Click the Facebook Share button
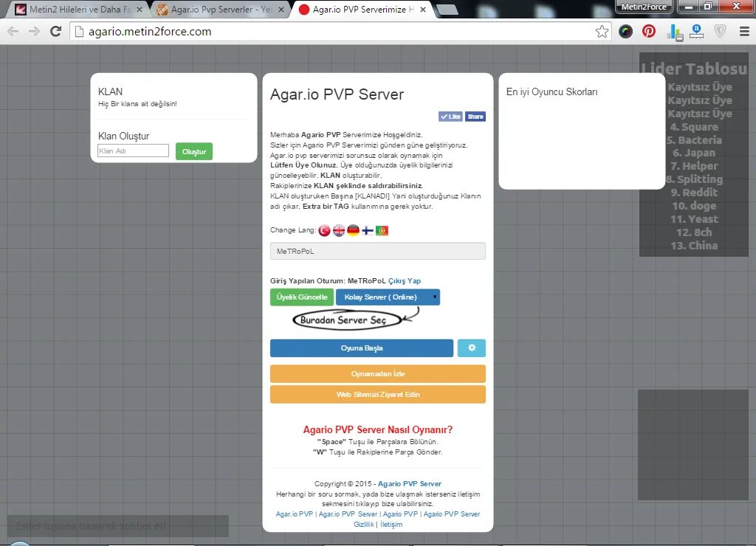The height and width of the screenshot is (546, 756). click(x=475, y=117)
